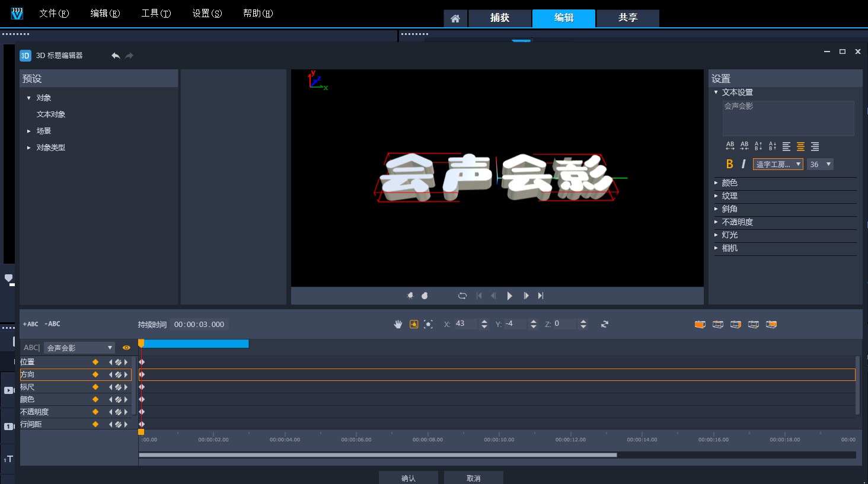Toggle keyframe diamond for 方向 row
This screenshot has width=868, height=484.
pyautogui.click(x=95, y=374)
